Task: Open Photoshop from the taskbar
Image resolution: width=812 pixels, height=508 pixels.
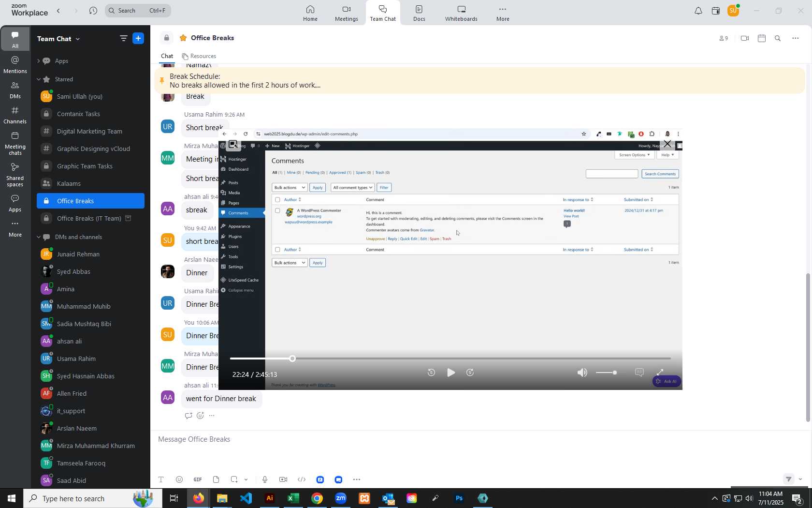Action: (459, 498)
